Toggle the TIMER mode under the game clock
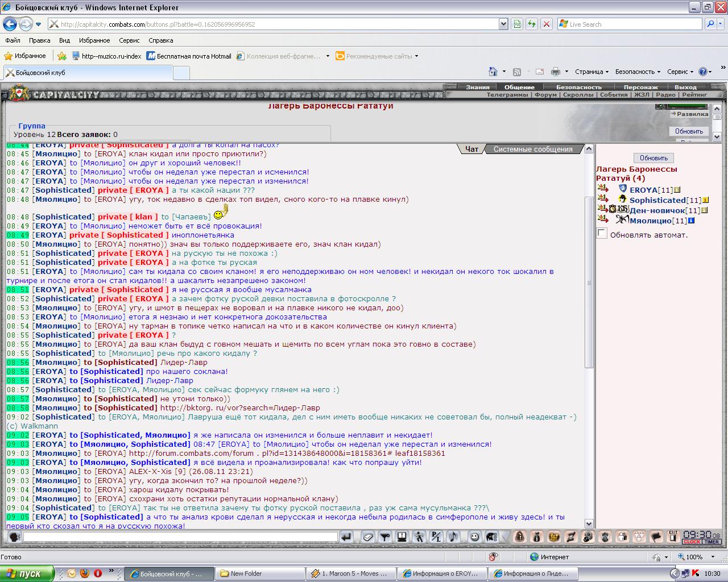This screenshot has width=728, height=582. point(712,542)
